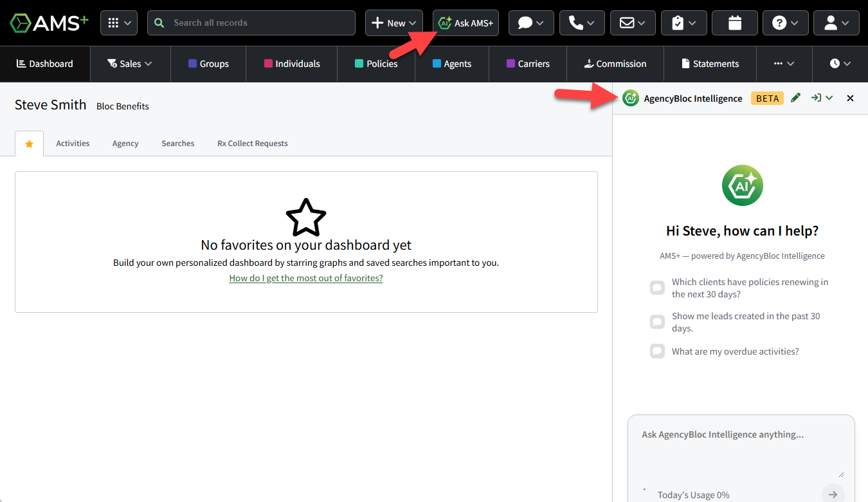Click the Bloc Benefits agency label
The height and width of the screenshot is (502, 868).
(123, 106)
